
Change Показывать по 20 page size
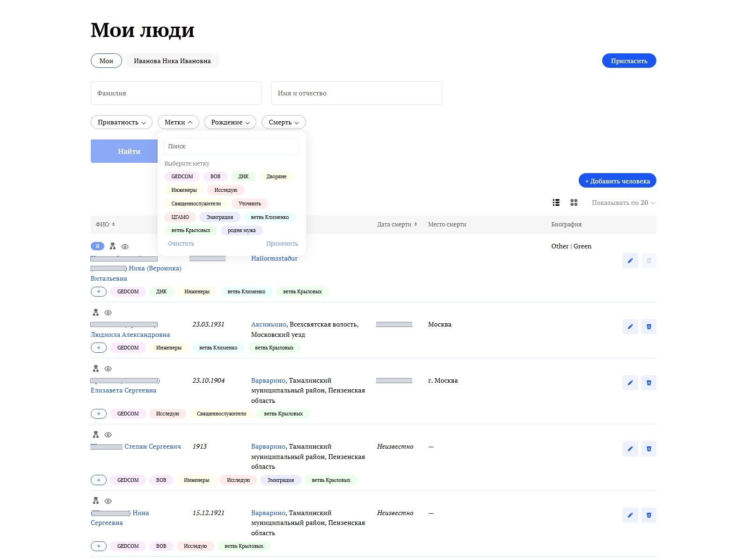(x=623, y=203)
